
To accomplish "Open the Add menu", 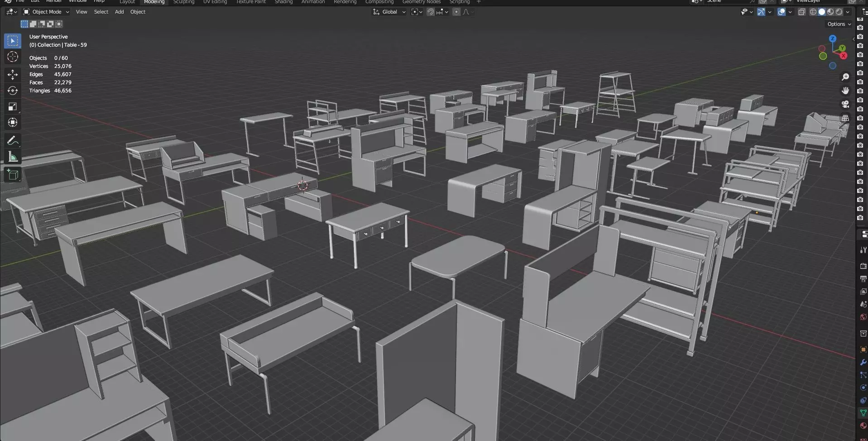I will point(119,12).
